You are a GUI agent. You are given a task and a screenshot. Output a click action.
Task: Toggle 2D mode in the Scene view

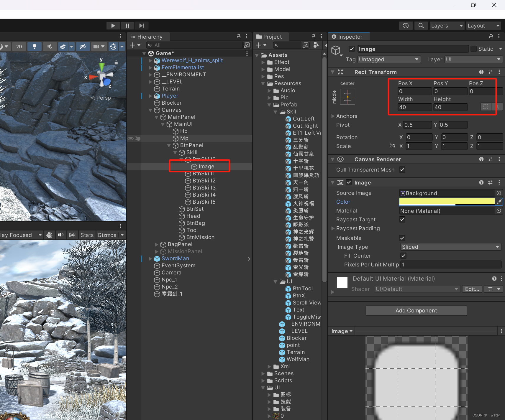19,46
